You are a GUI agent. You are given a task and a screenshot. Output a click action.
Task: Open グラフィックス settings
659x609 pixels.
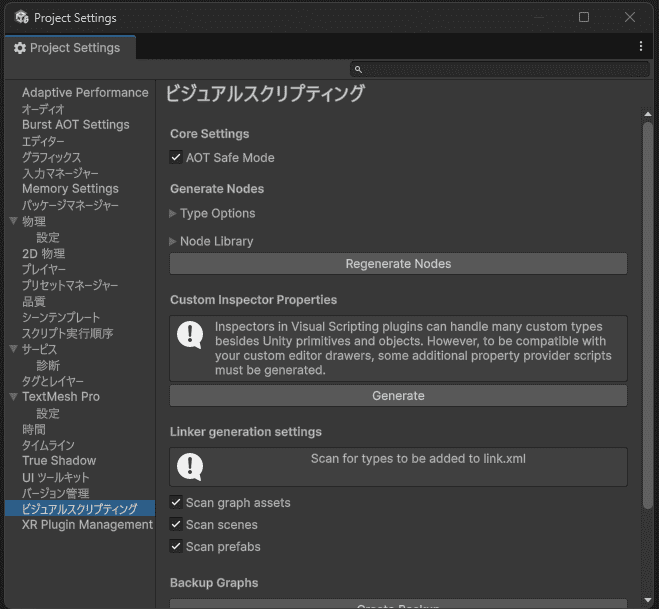pyautogui.click(x=51, y=157)
